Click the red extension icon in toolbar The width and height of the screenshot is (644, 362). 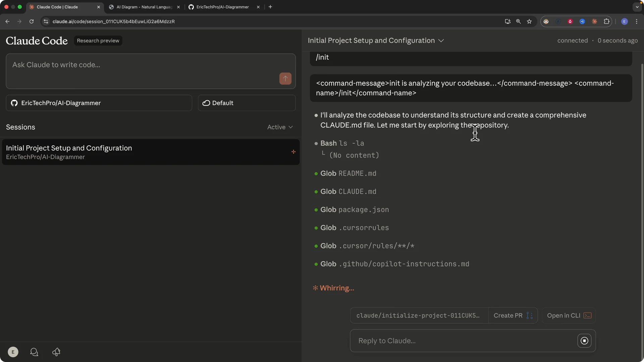coord(570,21)
